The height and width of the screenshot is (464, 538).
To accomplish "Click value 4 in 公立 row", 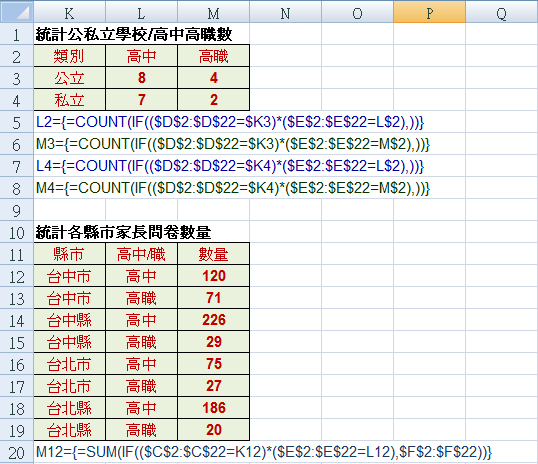I will coord(213,78).
